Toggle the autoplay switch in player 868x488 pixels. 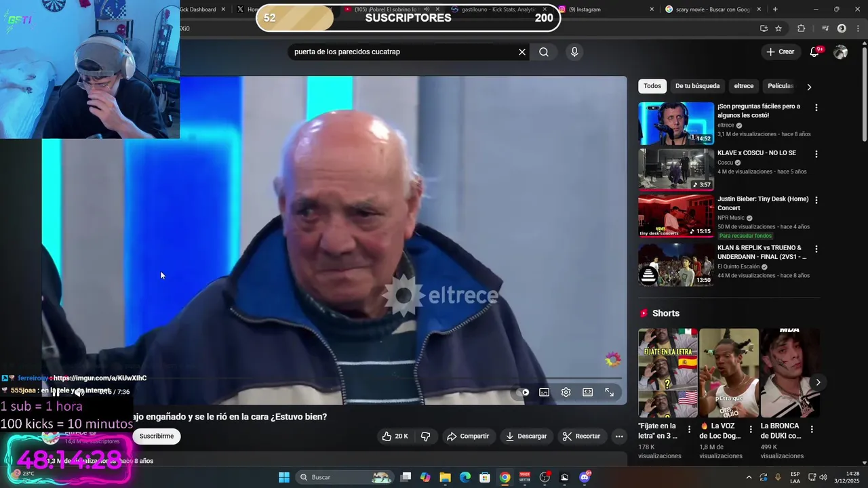(x=523, y=392)
